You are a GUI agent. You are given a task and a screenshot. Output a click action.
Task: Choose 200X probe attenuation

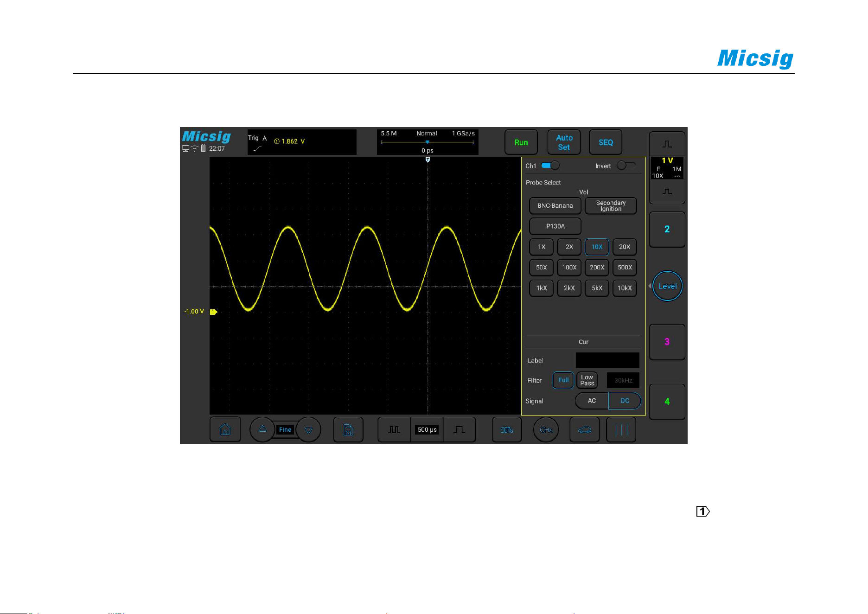point(597,267)
